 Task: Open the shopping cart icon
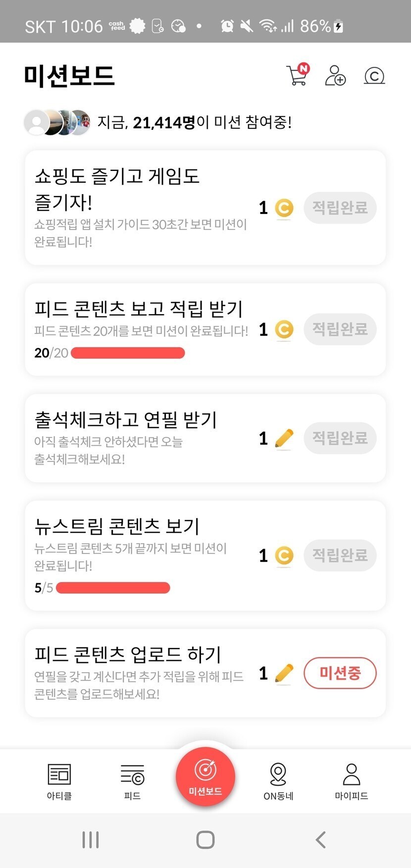[x=297, y=76]
